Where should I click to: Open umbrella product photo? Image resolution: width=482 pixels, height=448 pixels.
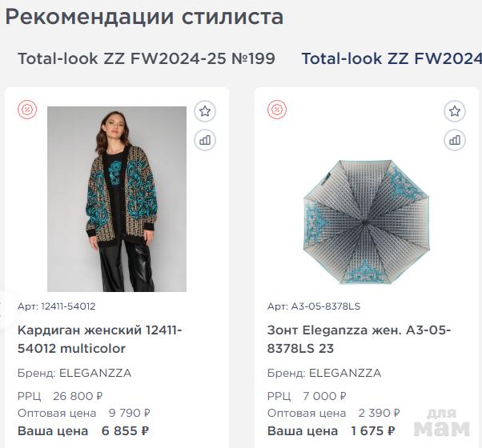click(x=367, y=222)
